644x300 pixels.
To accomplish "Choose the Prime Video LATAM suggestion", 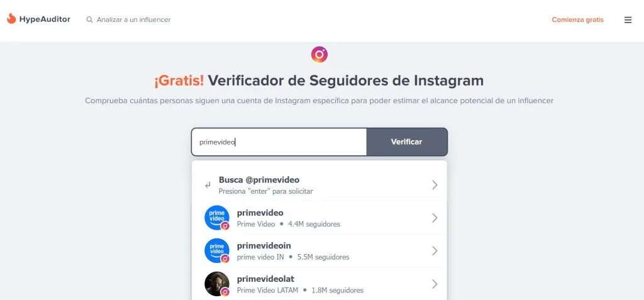I will coord(319,284).
